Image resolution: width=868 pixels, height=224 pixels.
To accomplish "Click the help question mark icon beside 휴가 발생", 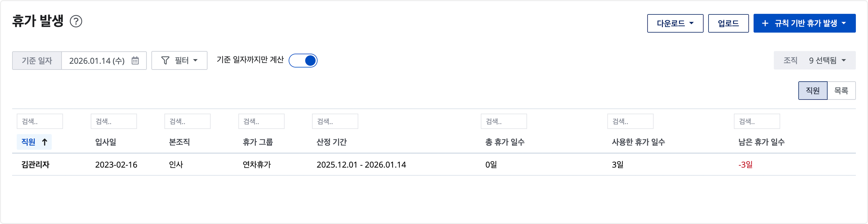I will pos(76,21).
